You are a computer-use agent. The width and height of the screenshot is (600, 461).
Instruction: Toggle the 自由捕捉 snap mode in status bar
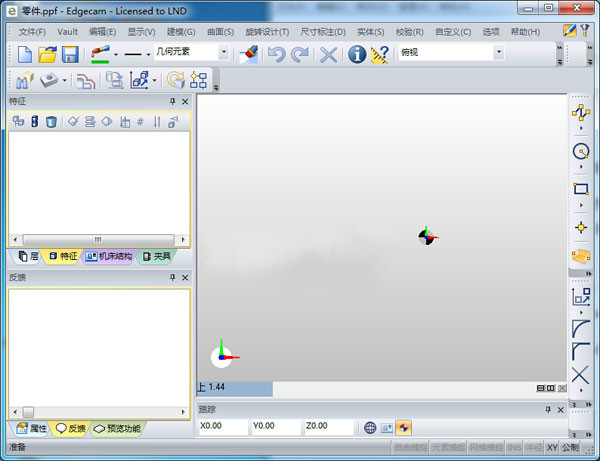click(x=411, y=446)
